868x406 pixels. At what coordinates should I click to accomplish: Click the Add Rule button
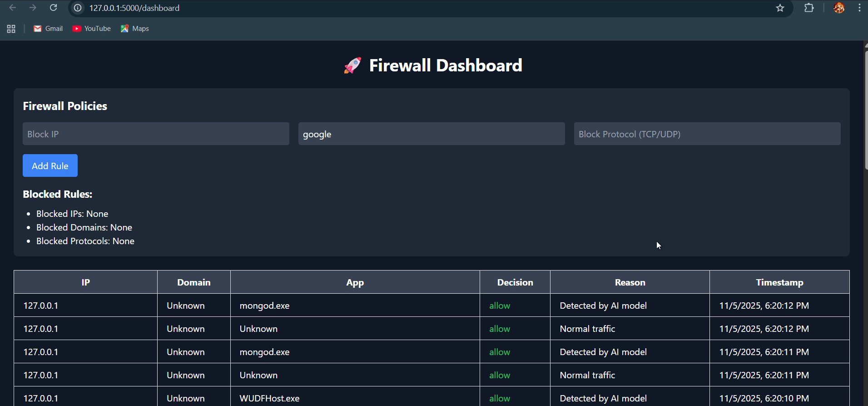coord(50,165)
